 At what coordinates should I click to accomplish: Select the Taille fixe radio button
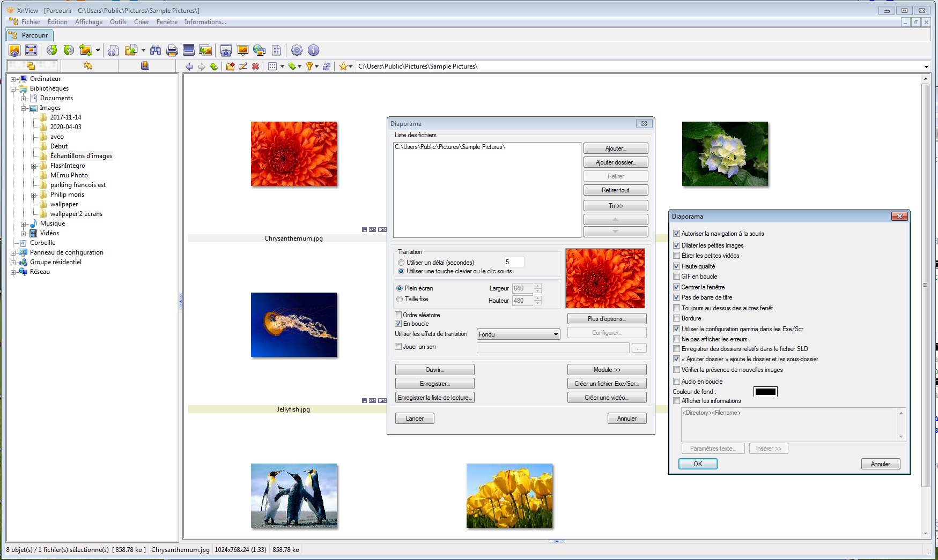400,299
